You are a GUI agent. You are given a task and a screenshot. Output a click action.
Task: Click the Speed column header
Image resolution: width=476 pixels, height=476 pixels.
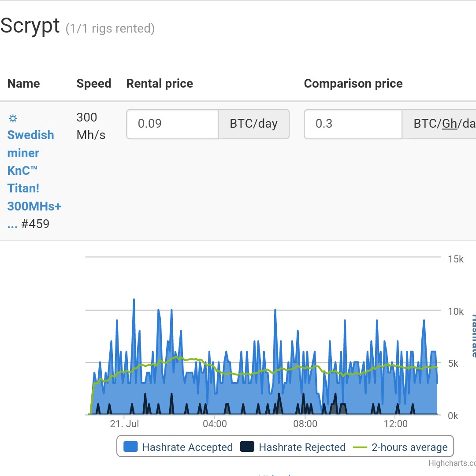(94, 84)
